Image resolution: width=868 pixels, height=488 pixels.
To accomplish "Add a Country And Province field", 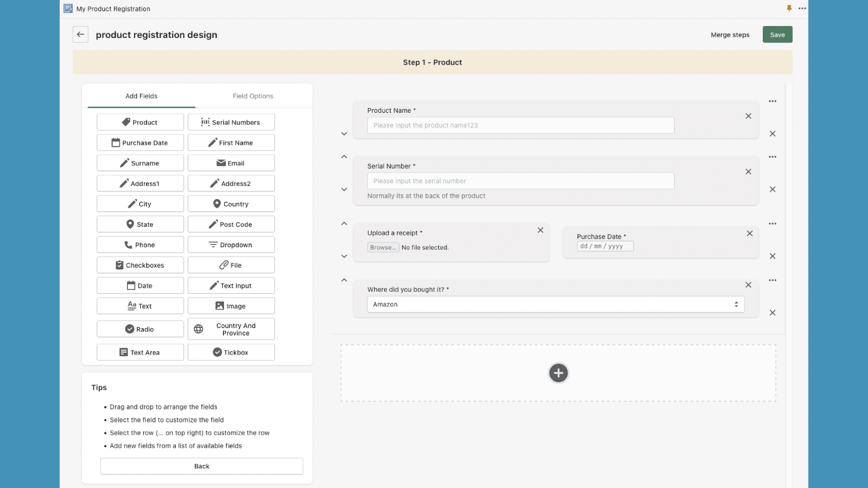I will [231, 329].
